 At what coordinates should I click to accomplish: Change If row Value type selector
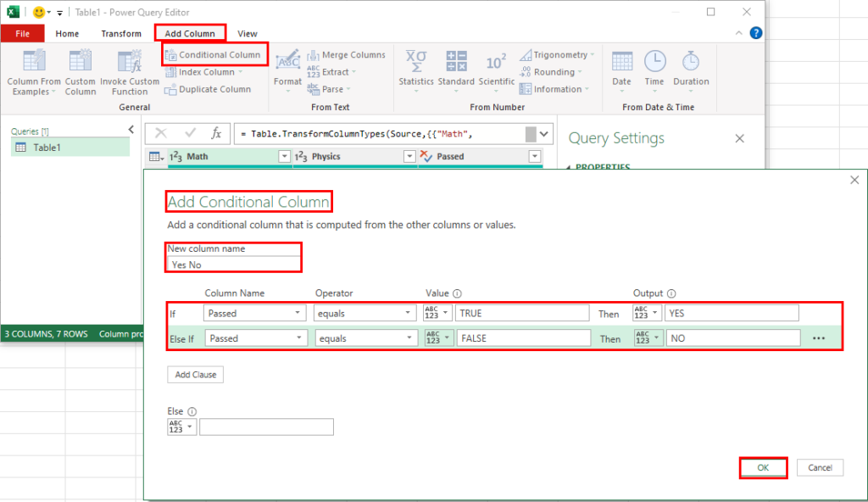[x=437, y=314]
